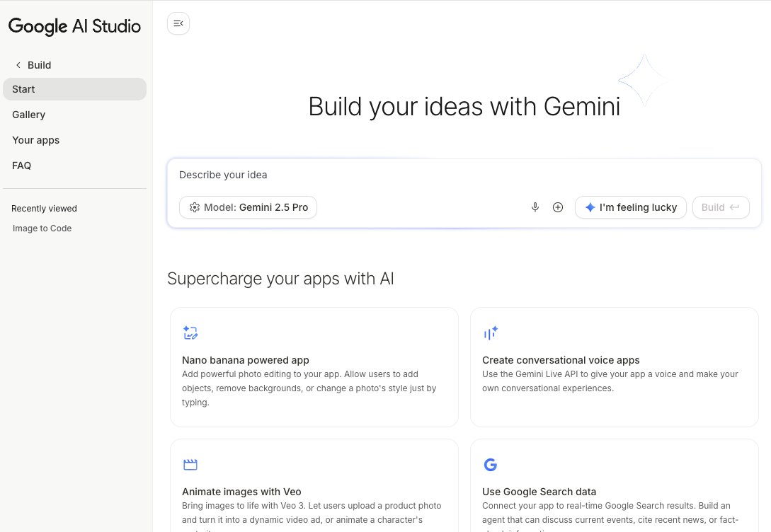The width and height of the screenshot is (771, 532).
Task: Return to the Build menu heading
Action: pos(40,65)
